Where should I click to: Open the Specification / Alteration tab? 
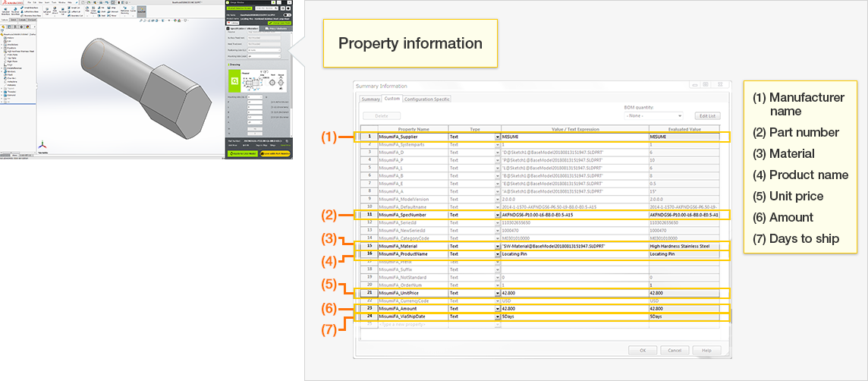coord(243,28)
